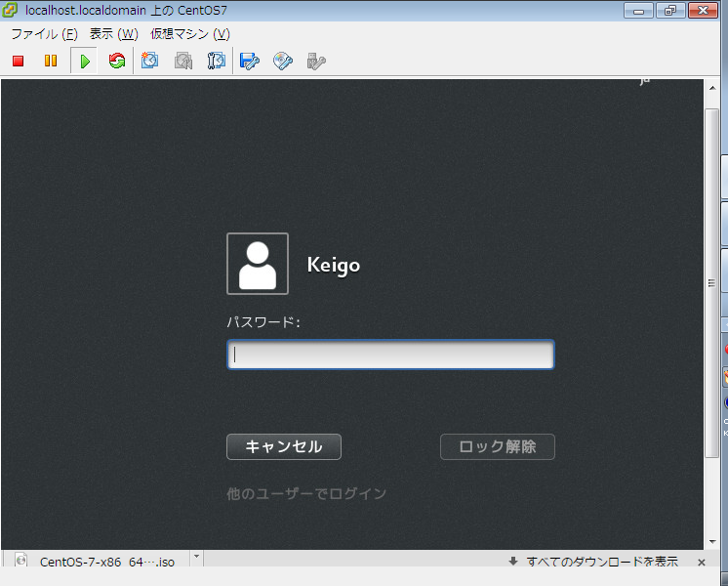The height and width of the screenshot is (586, 728).
Task: Connect the floppy device icon
Action: [x=249, y=61]
